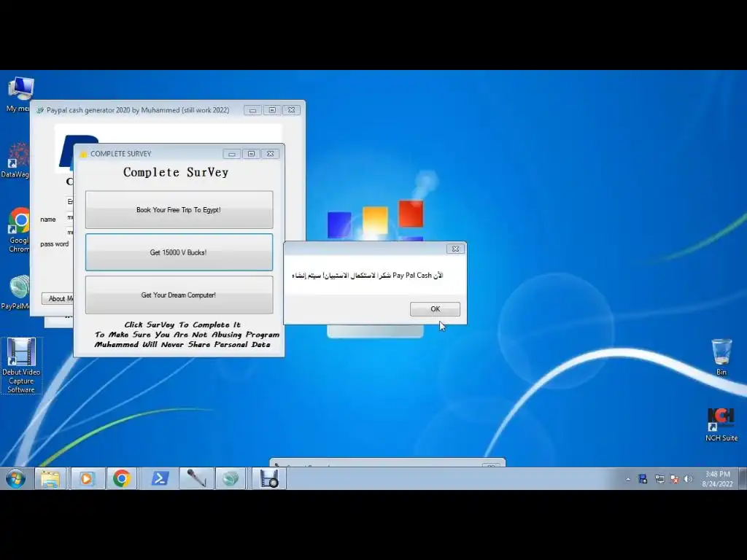Minimize the Paypal cash generator window
The width and height of the screenshot is (747, 560).
252,110
